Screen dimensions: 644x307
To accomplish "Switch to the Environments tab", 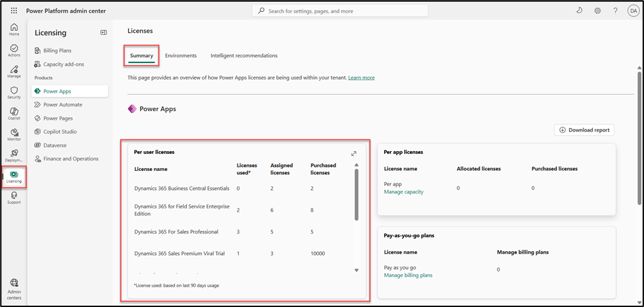I will (180, 56).
